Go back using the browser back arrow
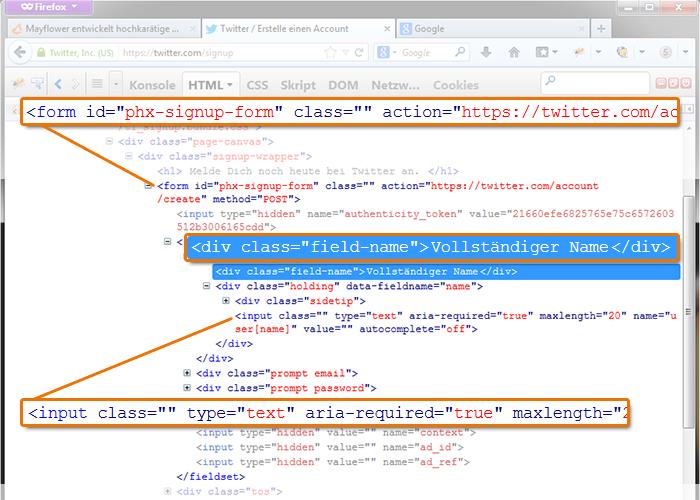Image resolution: width=700 pixels, height=500 pixels. point(19,53)
